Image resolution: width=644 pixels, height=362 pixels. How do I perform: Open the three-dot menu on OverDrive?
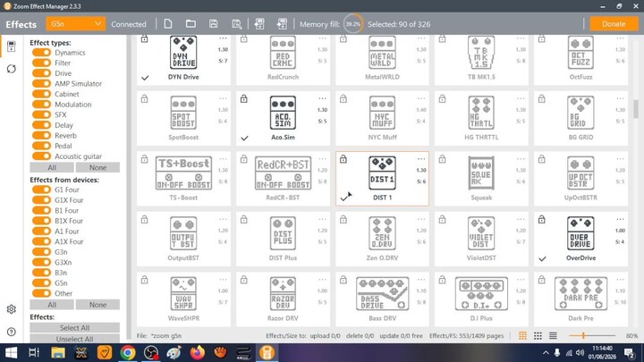click(x=620, y=219)
